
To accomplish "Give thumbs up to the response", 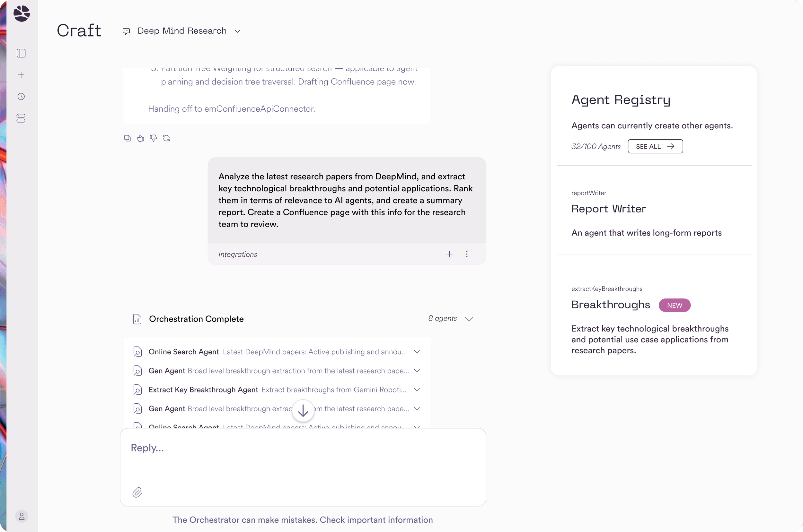I will (x=140, y=138).
